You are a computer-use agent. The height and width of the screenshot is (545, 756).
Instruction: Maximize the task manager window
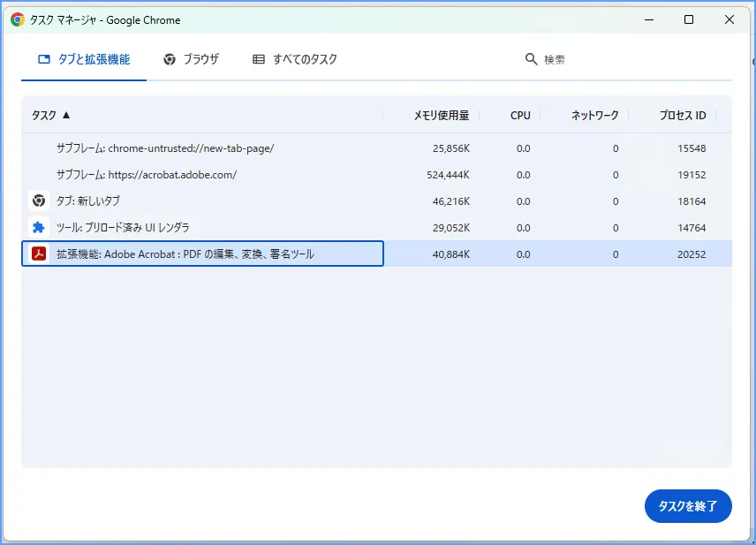pos(689,19)
